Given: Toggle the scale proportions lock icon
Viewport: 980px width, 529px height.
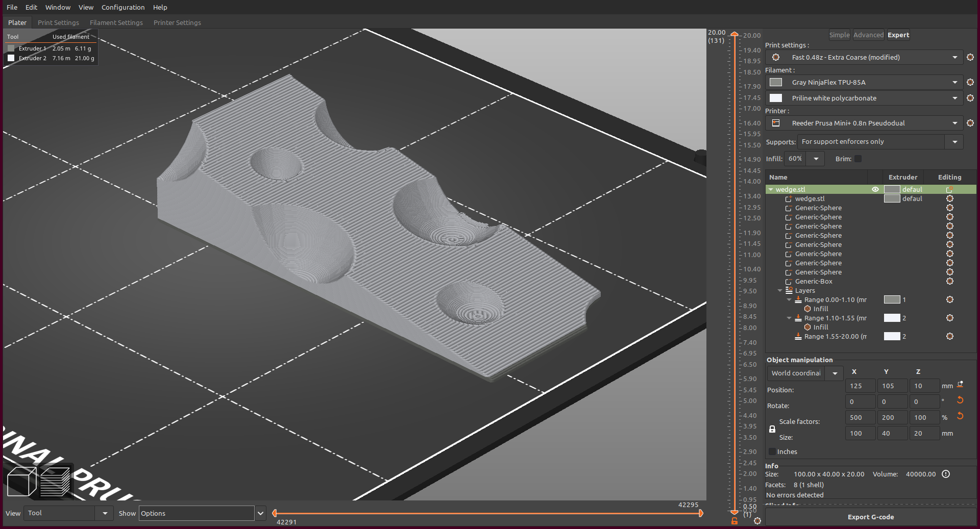Looking at the screenshot, I should 772,429.
